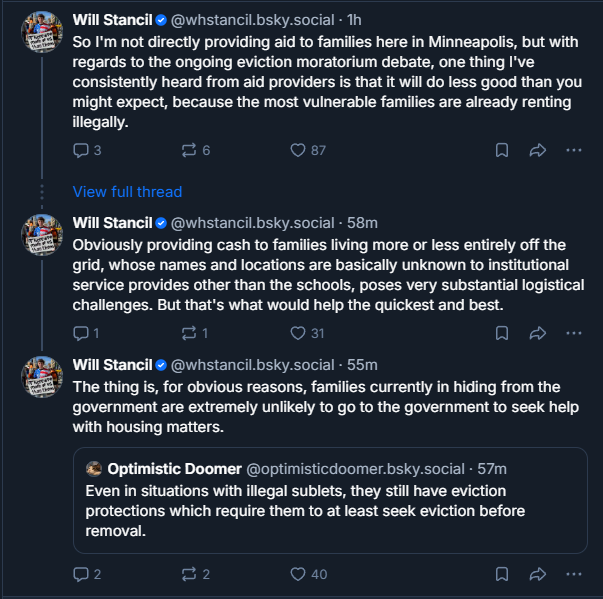
Task: Open more options on the 58m post
Action: 574,333
